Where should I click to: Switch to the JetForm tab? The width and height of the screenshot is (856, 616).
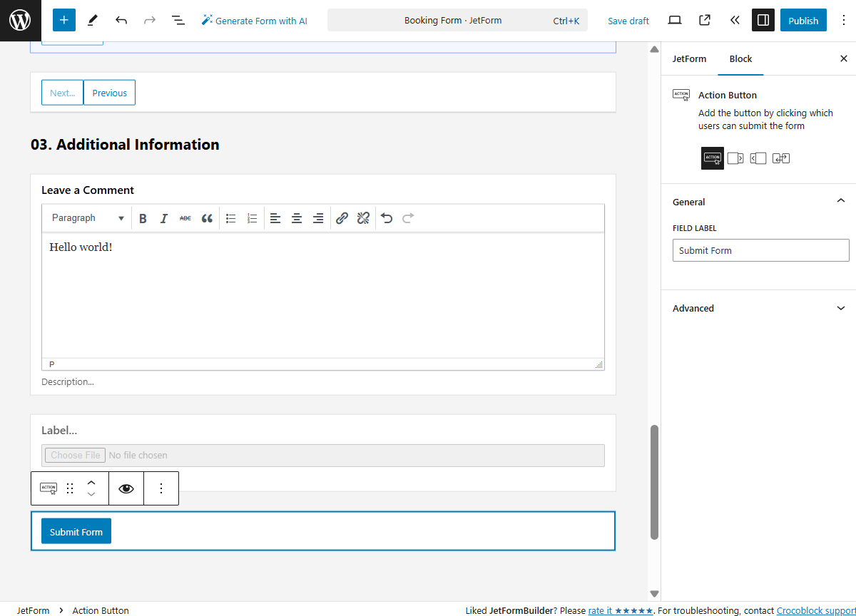(689, 59)
